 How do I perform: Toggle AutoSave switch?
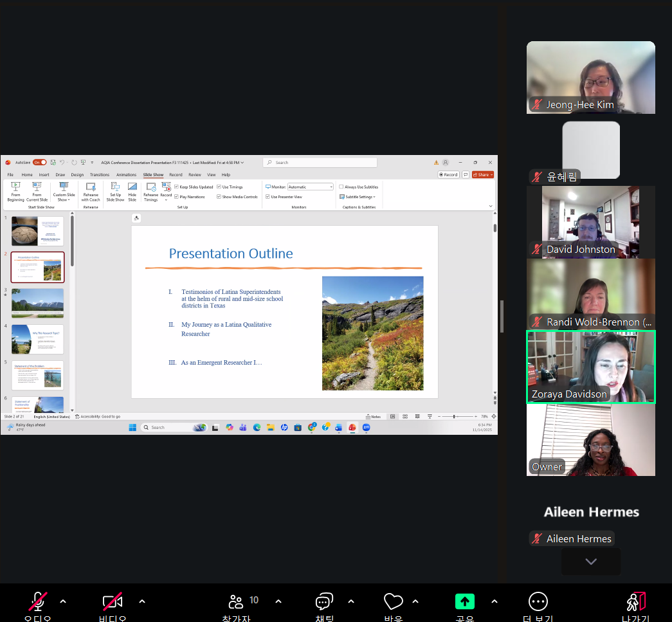[39, 163]
